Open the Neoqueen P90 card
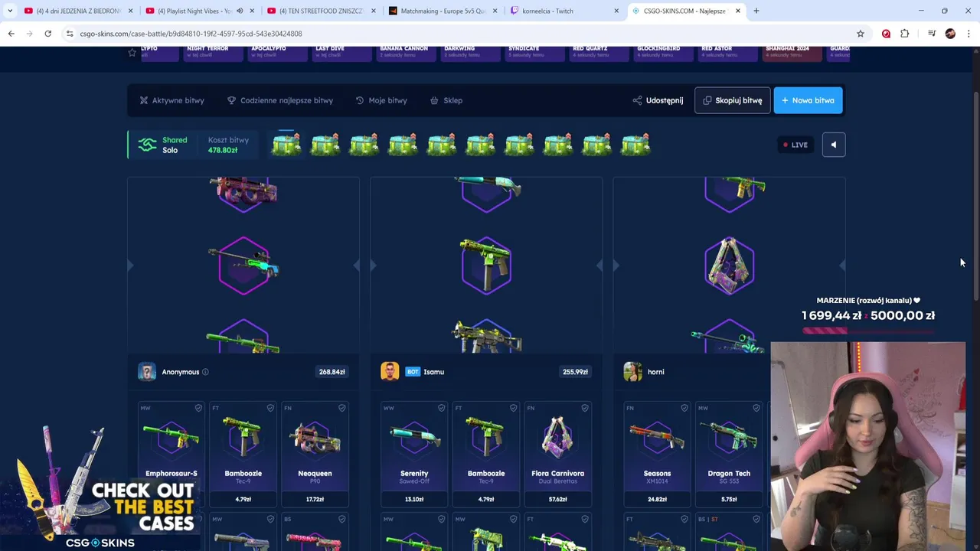This screenshot has height=551, width=980. [x=315, y=454]
